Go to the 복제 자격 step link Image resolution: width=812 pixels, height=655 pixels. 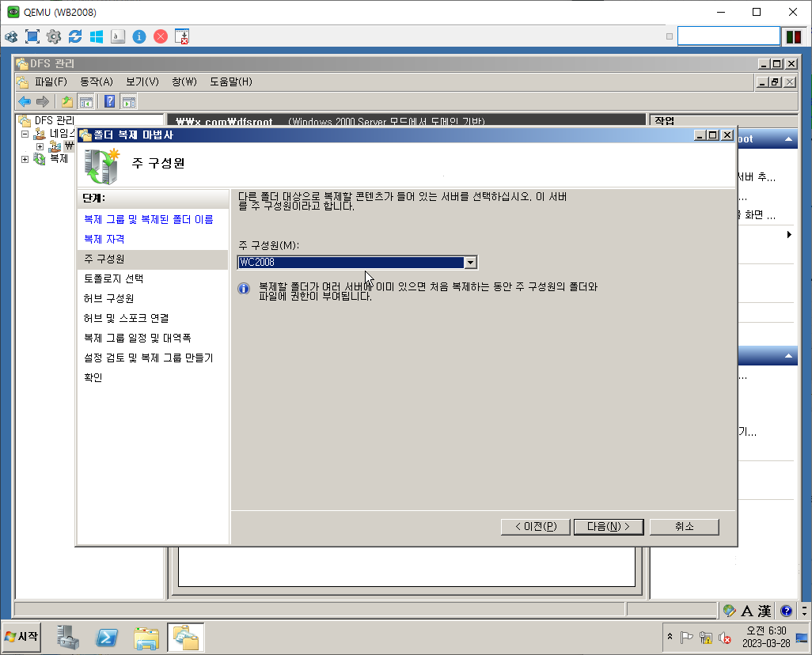104,239
